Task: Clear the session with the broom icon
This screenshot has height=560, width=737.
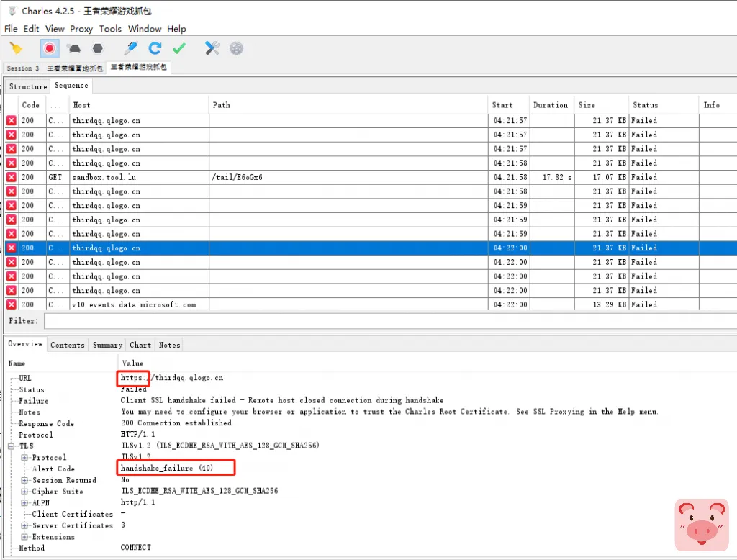Action: tap(16, 48)
